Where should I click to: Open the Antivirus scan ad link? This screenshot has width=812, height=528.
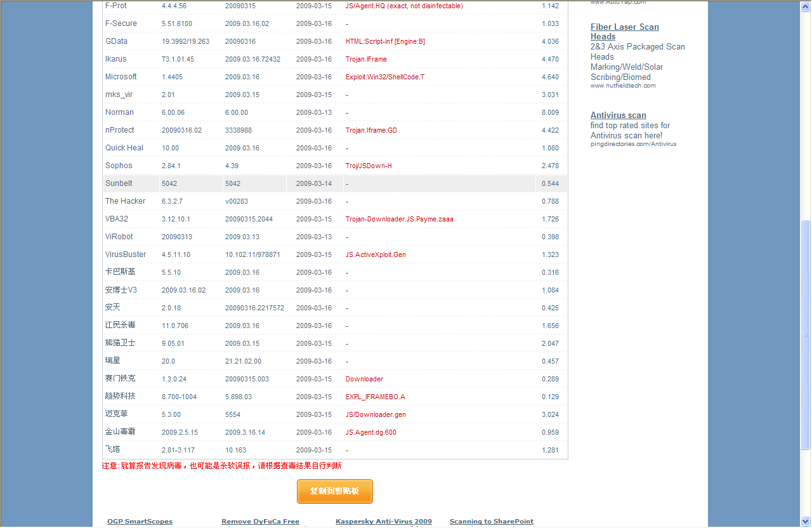point(619,115)
